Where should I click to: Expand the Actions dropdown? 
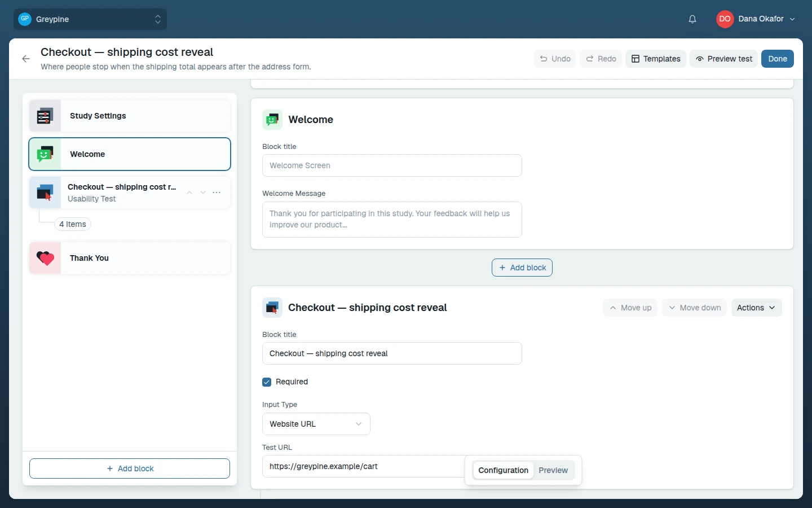(756, 308)
